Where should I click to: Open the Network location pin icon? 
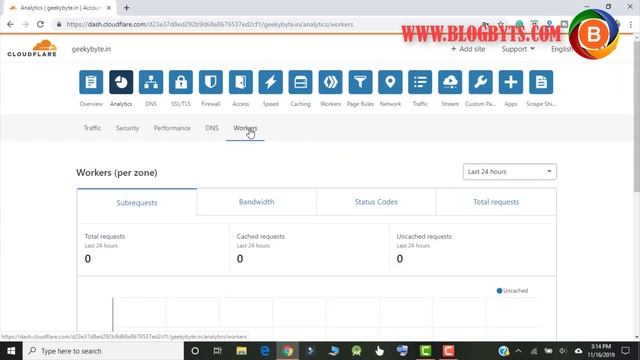(x=390, y=82)
